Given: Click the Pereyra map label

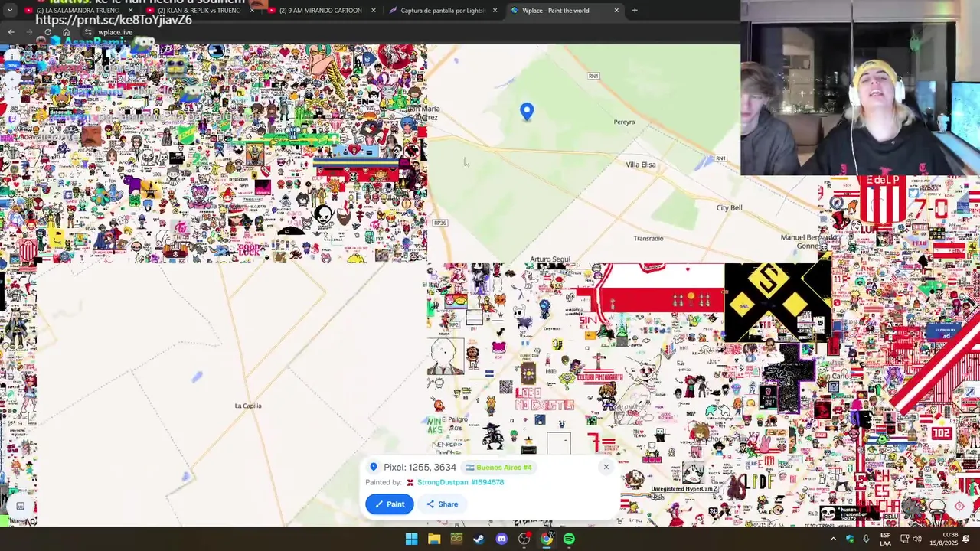Looking at the screenshot, I should [624, 122].
